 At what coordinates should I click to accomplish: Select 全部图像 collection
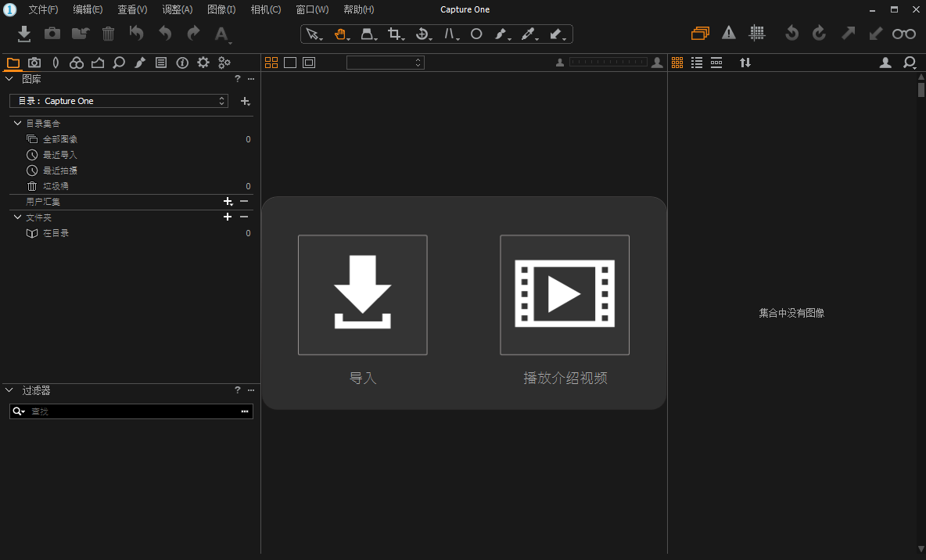point(133,139)
